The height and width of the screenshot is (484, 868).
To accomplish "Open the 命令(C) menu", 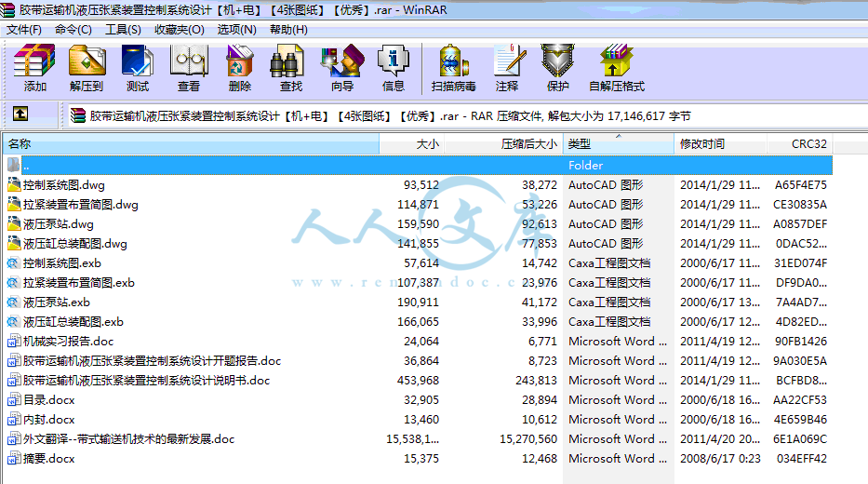I will tap(73, 30).
